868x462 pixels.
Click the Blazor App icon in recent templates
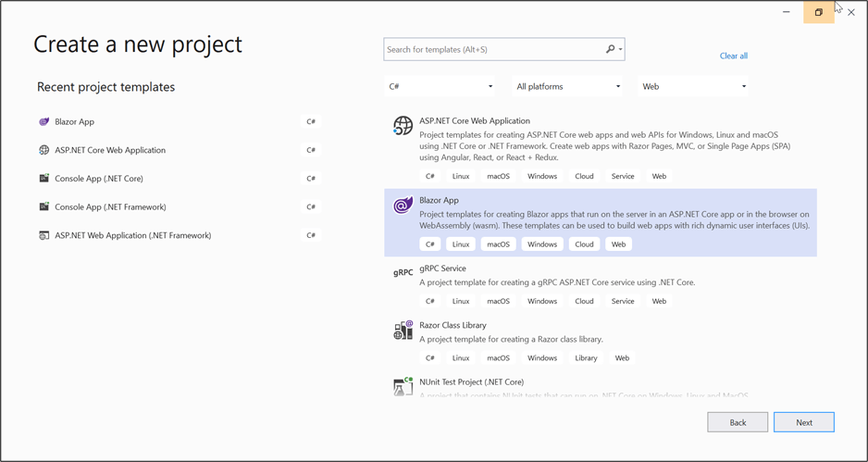(43, 121)
